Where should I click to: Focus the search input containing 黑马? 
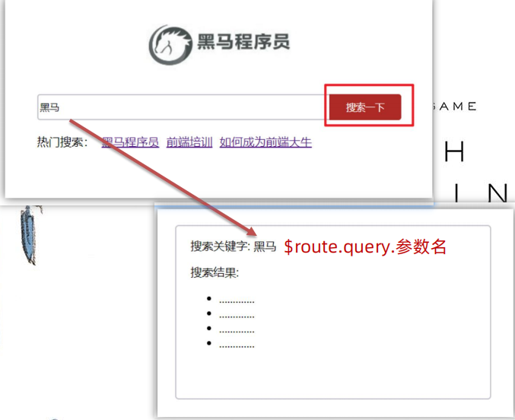click(x=183, y=107)
